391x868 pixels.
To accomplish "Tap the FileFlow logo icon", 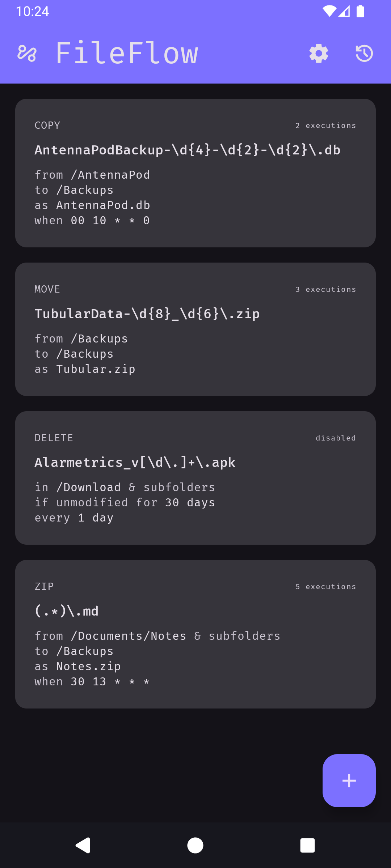I will (x=27, y=54).
